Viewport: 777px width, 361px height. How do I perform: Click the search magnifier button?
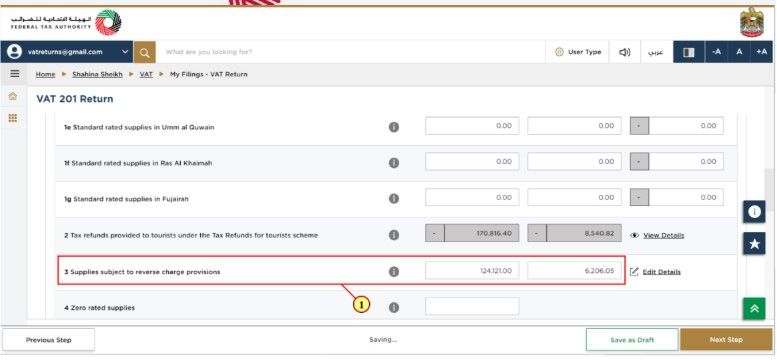tap(144, 52)
